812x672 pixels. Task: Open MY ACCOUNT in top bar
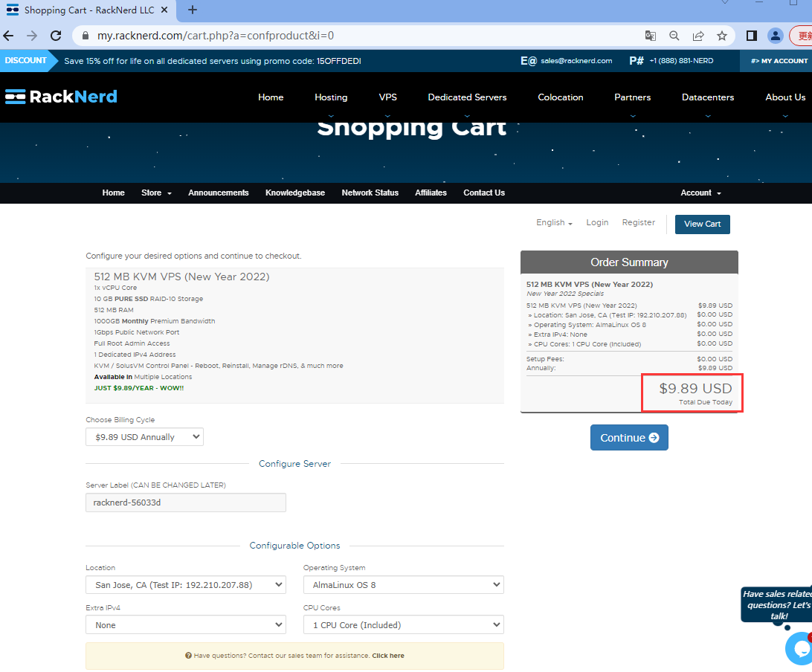tap(779, 61)
